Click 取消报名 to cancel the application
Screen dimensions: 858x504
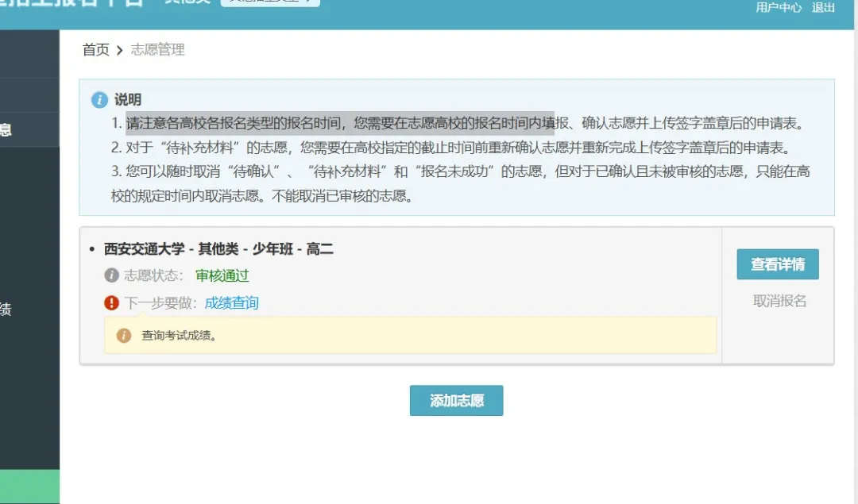pos(779,301)
